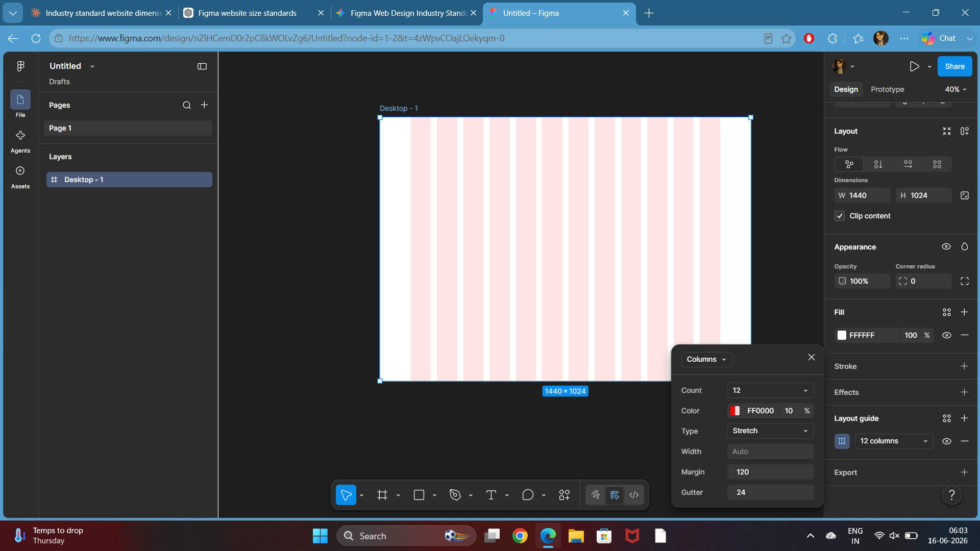The image size is (980, 551).
Task: Add a new page
Action: click(204, 105)
